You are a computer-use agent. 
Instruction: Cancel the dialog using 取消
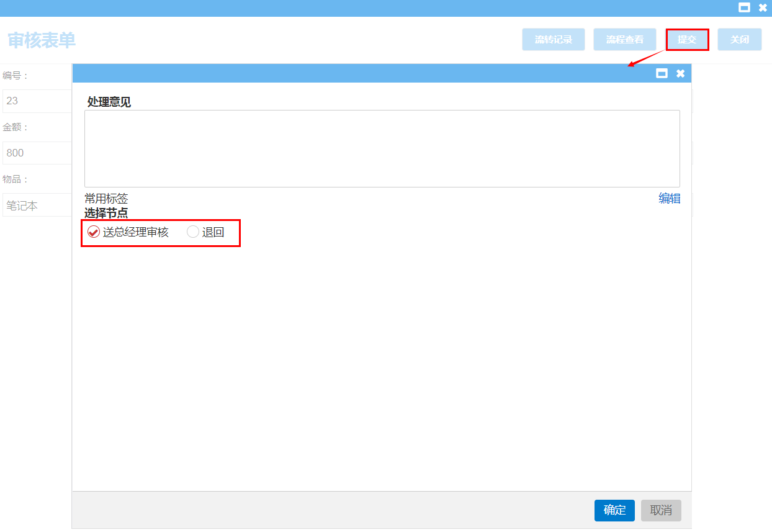[x=661, y=510]
